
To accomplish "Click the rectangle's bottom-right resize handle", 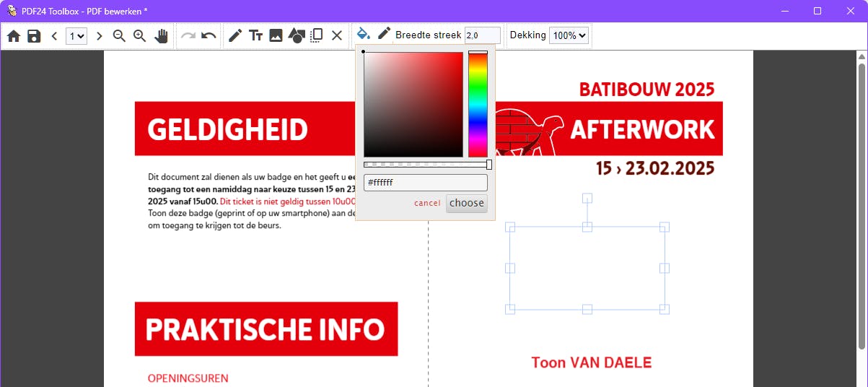I will coord(665,309).
